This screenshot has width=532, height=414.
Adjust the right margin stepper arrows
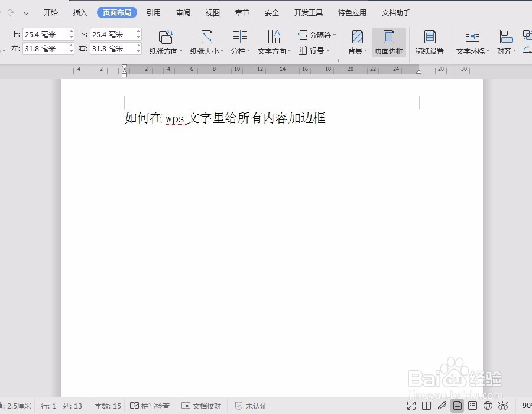[138, 48]
